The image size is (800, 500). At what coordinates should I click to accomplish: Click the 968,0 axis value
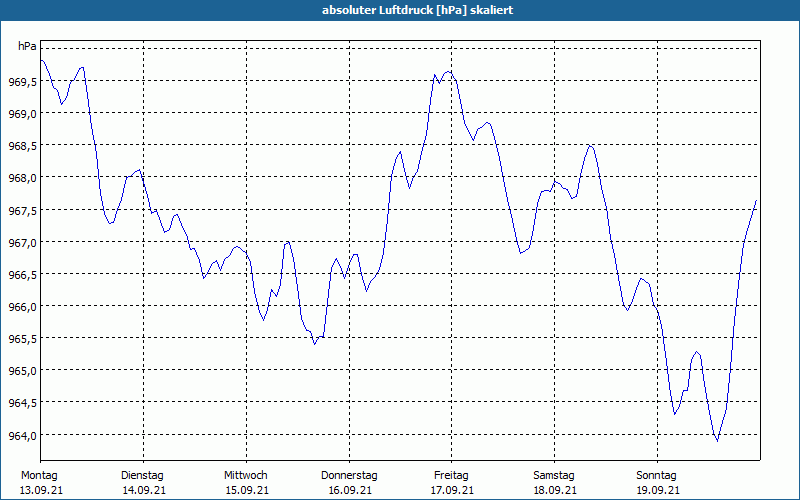(x=23, y=178)
